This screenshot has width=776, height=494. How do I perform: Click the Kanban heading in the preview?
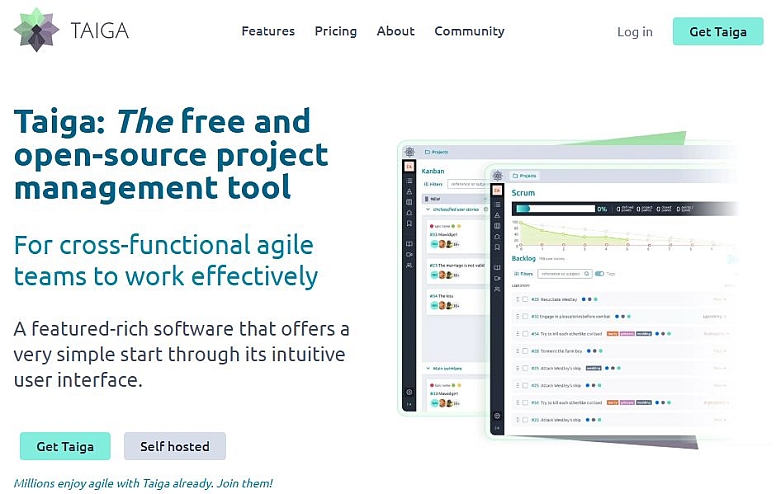(x=433, y=171)
